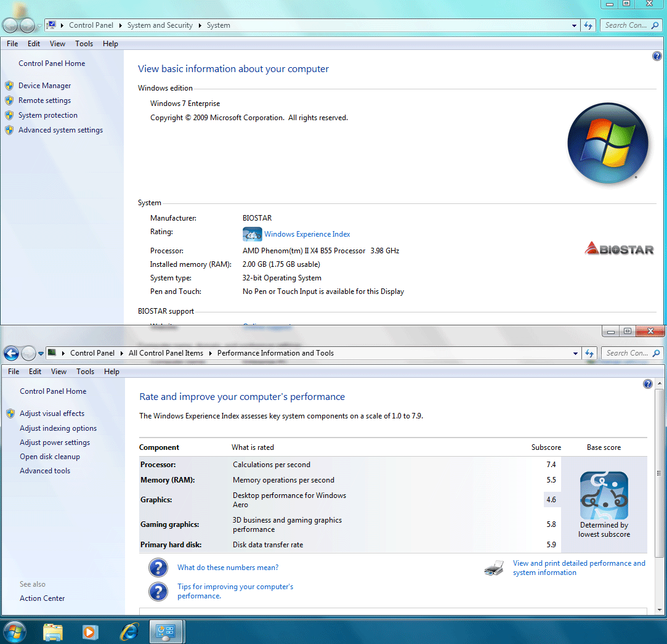
Task: Select the Graphics subscore 4.6 cell
Action: coord(551,500)
